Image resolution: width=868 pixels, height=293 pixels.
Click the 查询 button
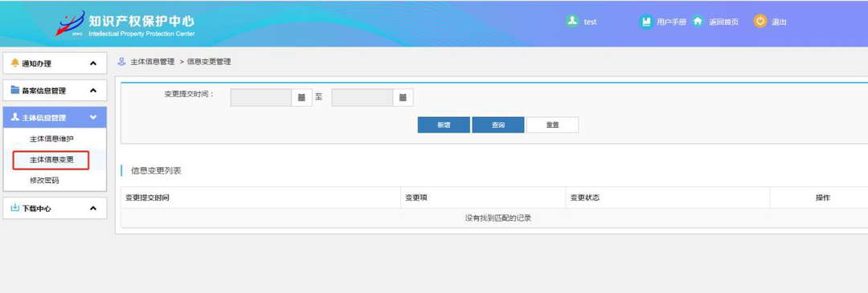498,125
